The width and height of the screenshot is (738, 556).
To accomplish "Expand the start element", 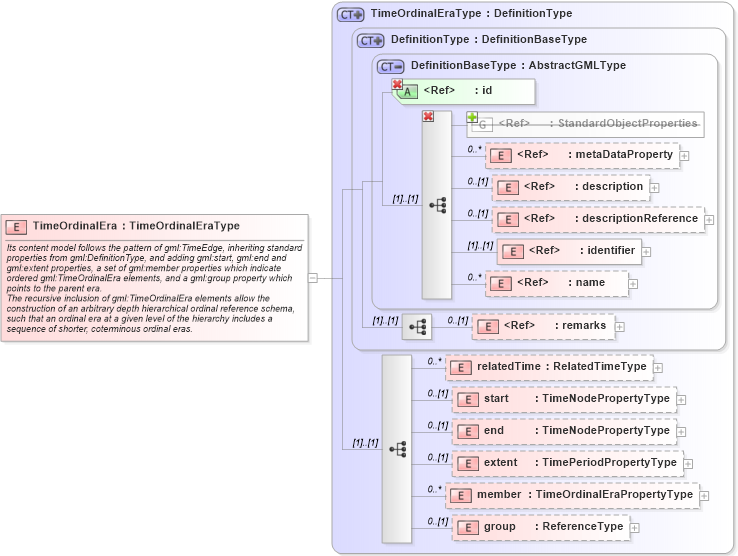I will tap(681, 400).
